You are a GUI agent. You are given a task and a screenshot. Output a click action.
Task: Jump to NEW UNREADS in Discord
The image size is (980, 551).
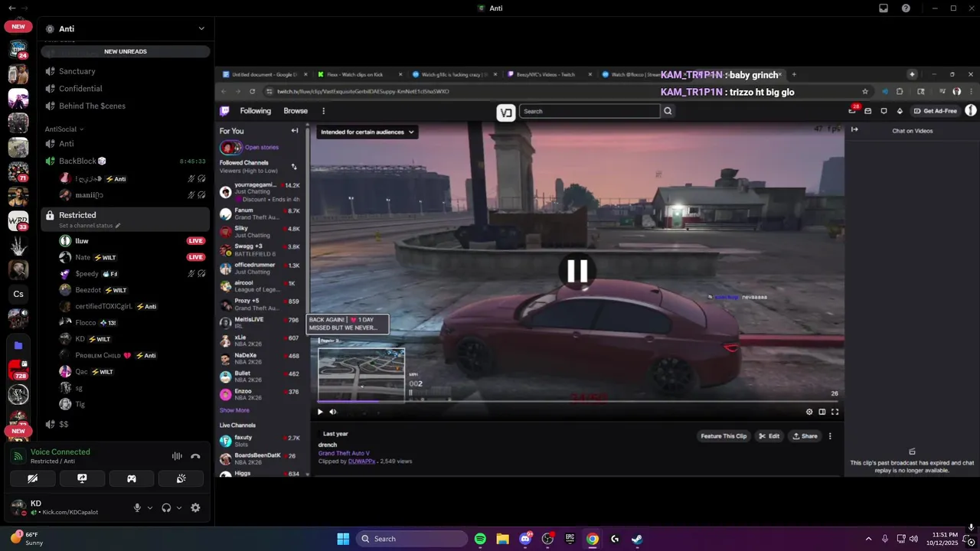click(x=126, y=51)
